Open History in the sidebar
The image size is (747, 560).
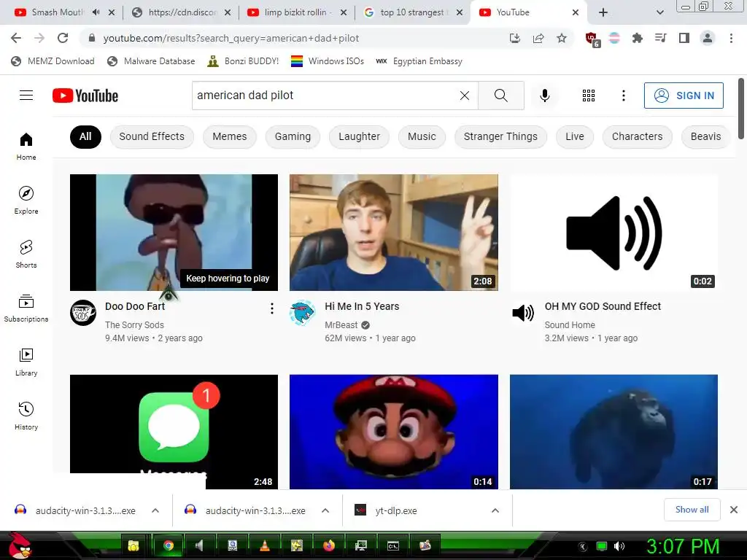pos(26,416)
